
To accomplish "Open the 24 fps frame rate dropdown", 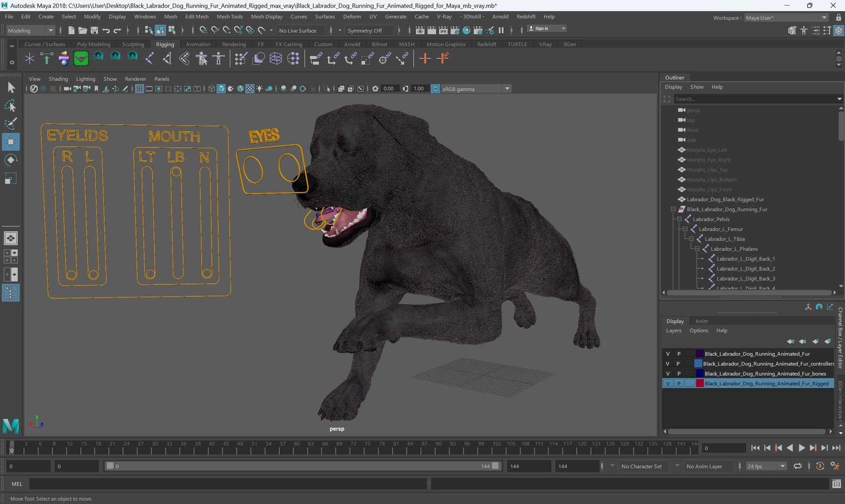I will [x=766, y=466].
